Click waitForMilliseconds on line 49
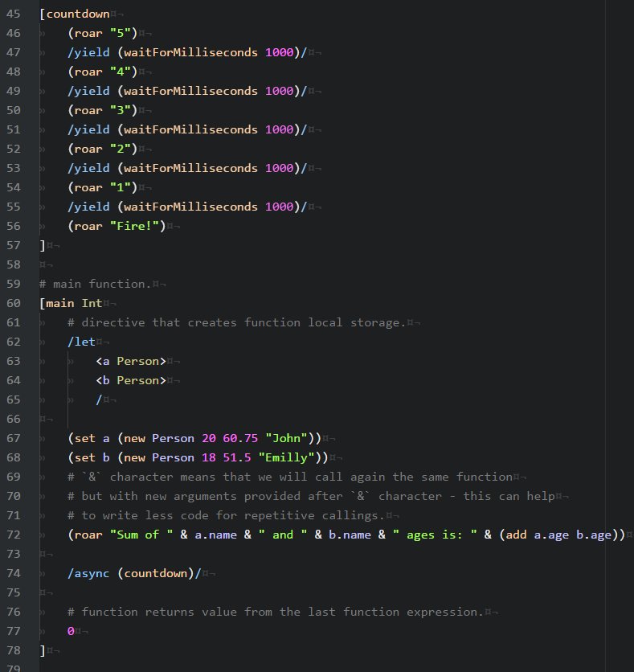This screenshot has height=672, width=634. point(191,91)
